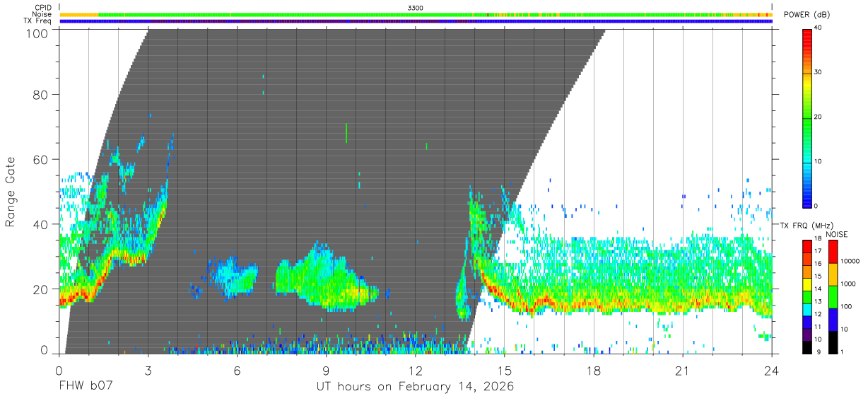Click the '15' UT hour tick label

[x=504, y=371]
